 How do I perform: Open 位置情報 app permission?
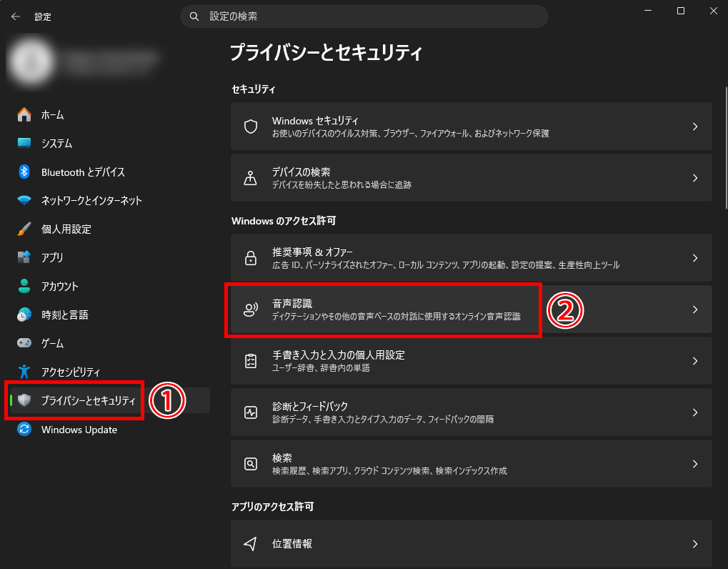(x=472, y=543)
